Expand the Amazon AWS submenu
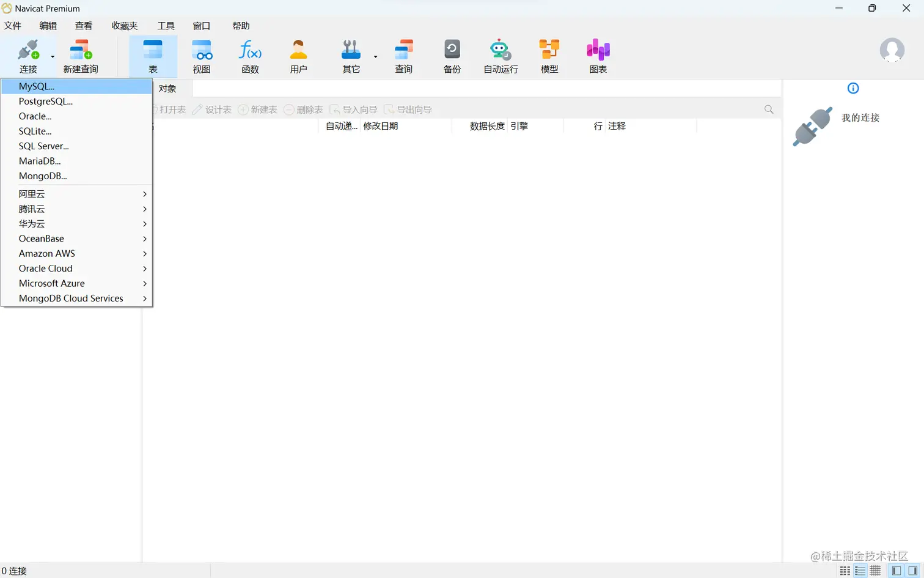 [x=76, y=253]
